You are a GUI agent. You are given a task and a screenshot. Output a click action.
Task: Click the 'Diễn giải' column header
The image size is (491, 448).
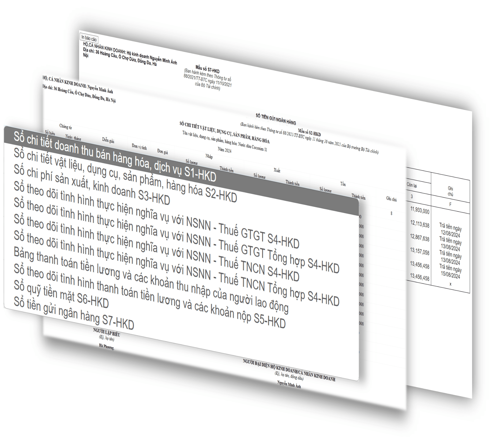(108, 140)
